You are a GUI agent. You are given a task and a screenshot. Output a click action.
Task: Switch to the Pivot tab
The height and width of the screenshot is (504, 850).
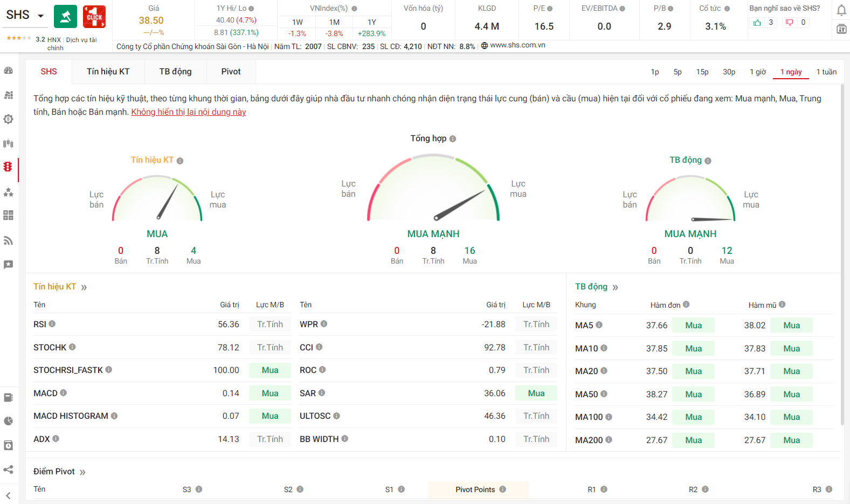pyautogui.click(x=231, y=72)
